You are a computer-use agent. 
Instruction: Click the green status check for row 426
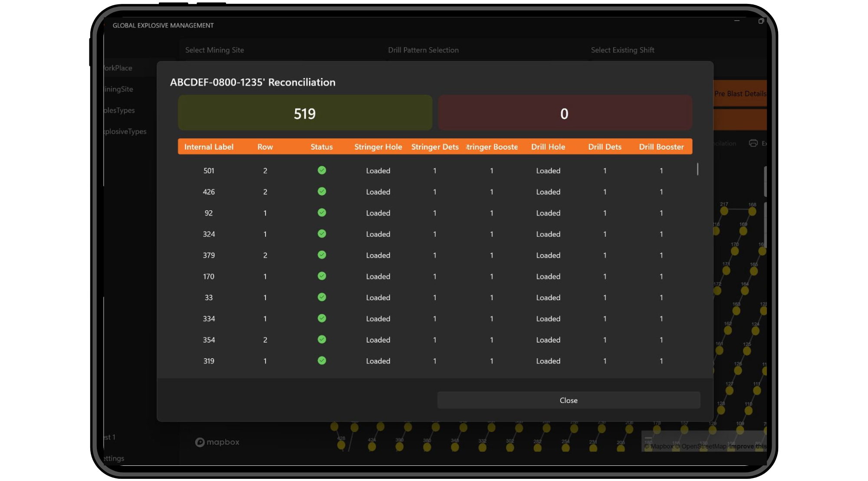click(322, 191)
